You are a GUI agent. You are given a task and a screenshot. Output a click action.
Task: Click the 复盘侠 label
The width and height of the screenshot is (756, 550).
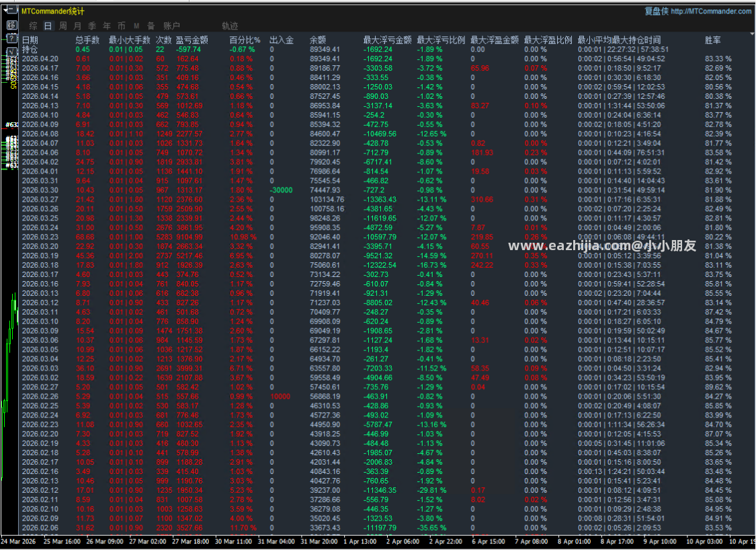pos(656,11)
